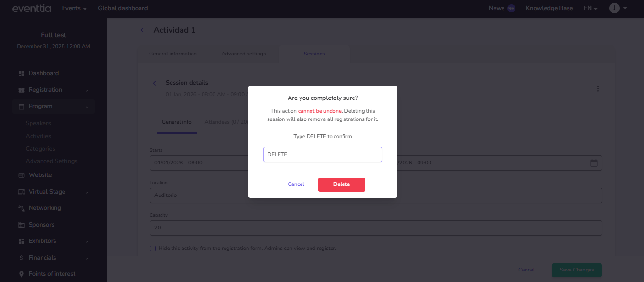This screenshot has width=644, height=282.
Task: Expand the Events dropdown in top bar
Action: click(x=75, y=8)
